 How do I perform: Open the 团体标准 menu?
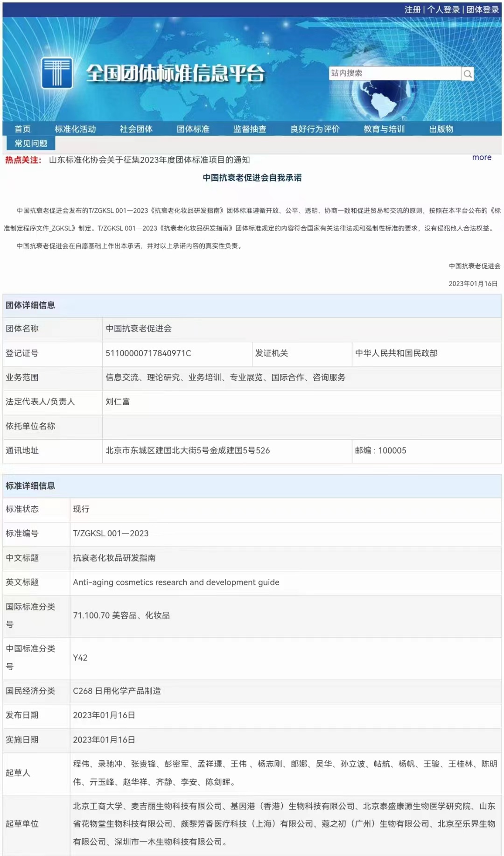tap(193, 129)
